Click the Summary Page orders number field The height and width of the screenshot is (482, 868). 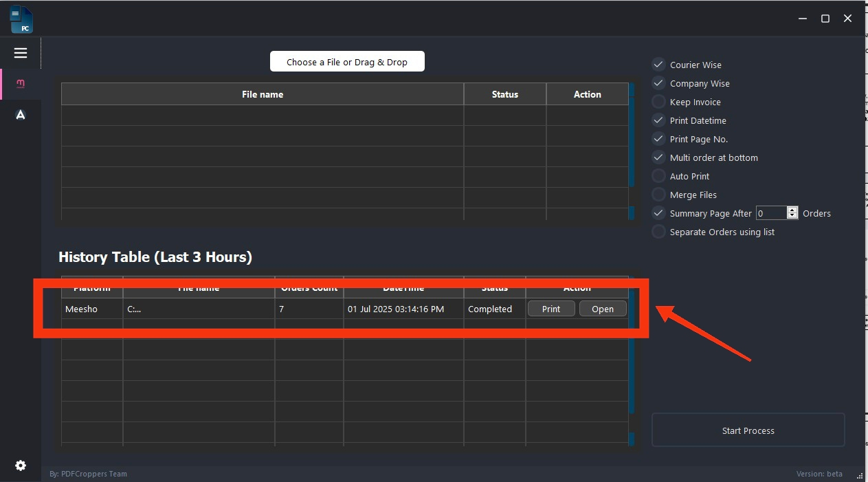coord(770,213)
